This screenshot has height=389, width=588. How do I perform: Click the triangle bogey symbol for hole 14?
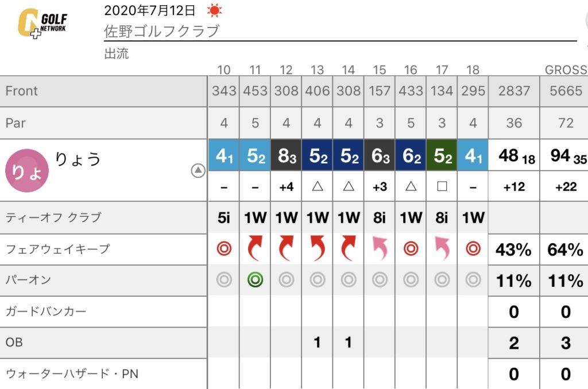349,186
